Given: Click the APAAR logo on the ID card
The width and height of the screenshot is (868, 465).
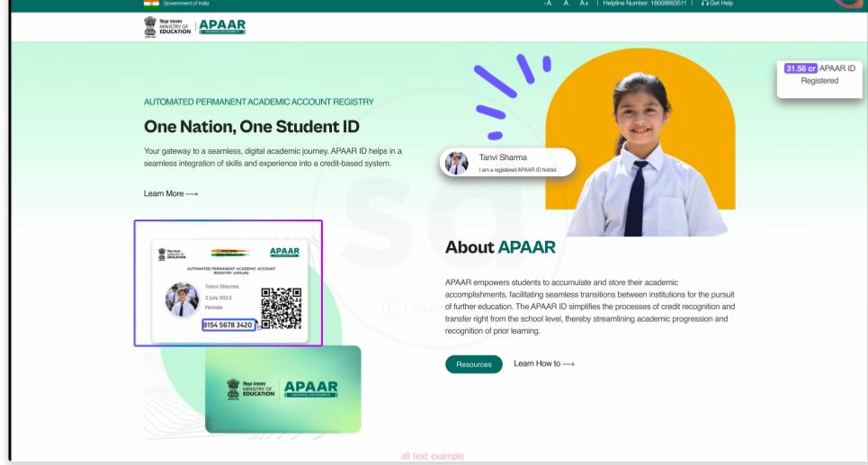Looking at the screenshot, I should click(284, 253).
